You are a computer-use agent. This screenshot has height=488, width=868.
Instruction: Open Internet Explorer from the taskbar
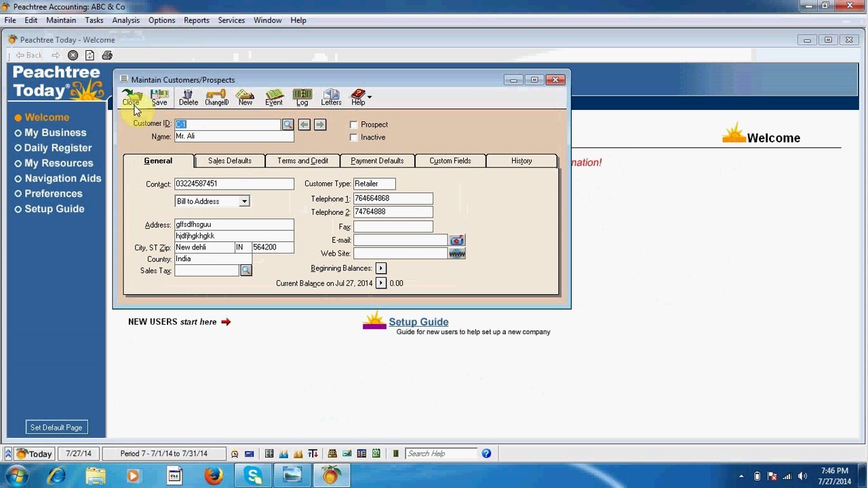(56, 476)
